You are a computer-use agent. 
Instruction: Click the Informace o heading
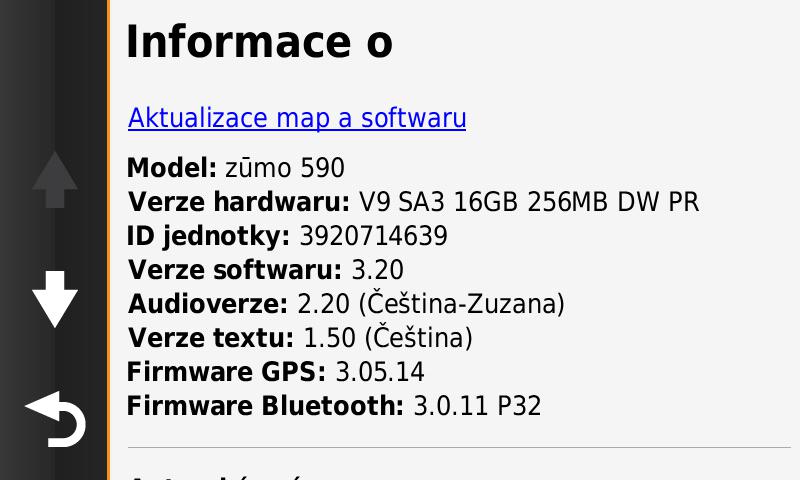259,42
